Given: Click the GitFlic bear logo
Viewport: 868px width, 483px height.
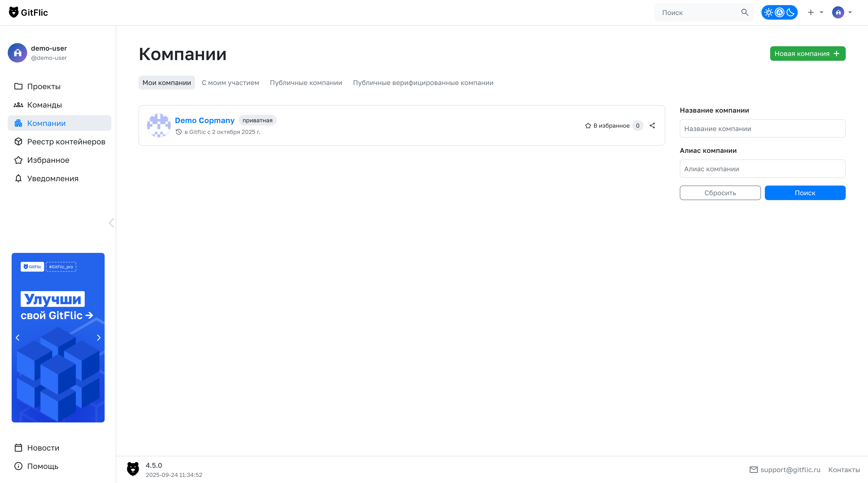Looking at the screenshot, I should 14,12.
